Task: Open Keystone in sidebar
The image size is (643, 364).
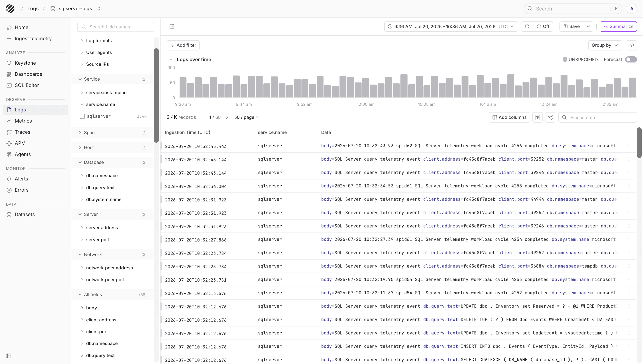Action: tap(35, 63)
